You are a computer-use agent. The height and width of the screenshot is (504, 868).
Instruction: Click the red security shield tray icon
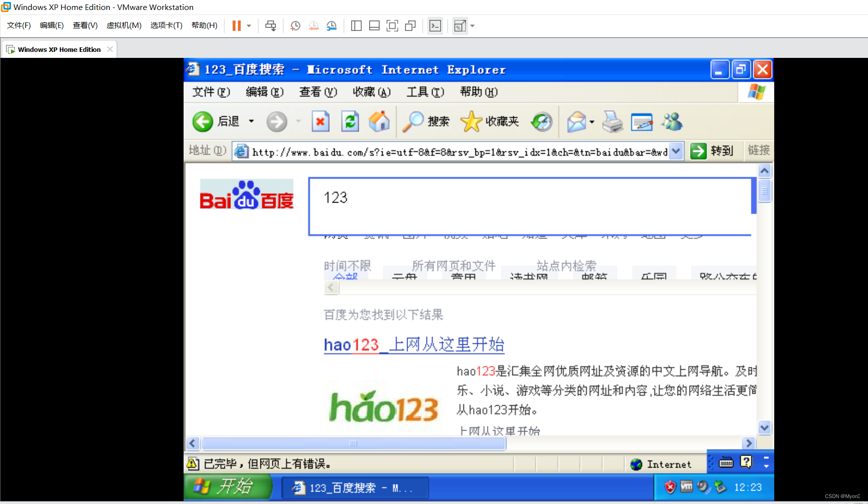pyautogui.click(x=669, y=487)
